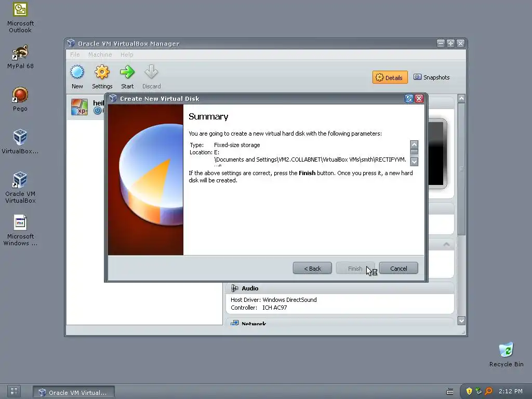This screenshot has width=532, height=399.
Task: Select the Details view button
Action: coord(390,77)
